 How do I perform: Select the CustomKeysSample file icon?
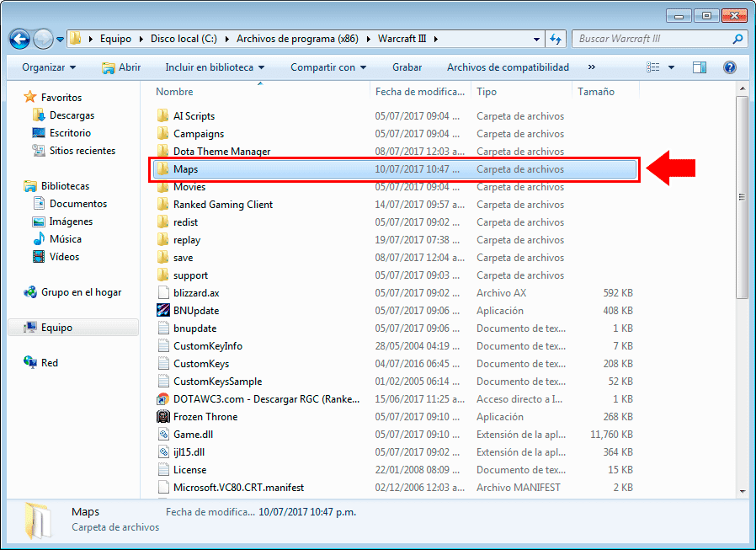tap(163, 382)
